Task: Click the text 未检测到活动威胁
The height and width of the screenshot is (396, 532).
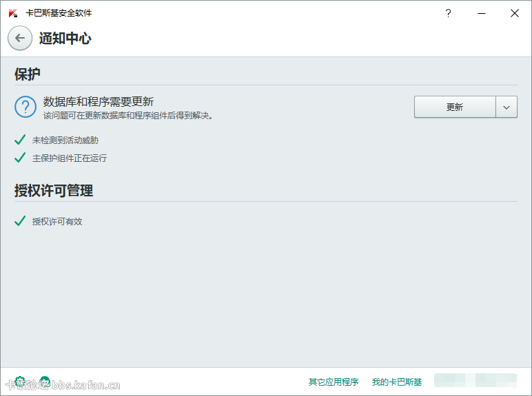Action: 65,140
